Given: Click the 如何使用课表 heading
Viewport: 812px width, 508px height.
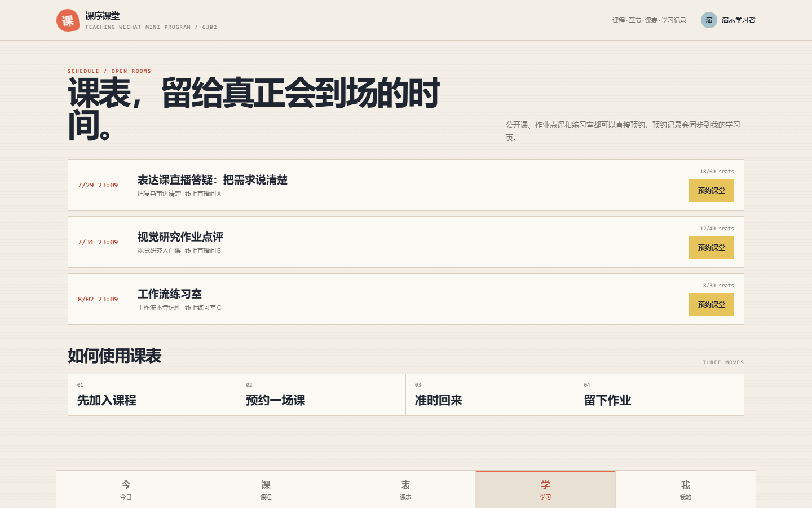Looking at the screenshot, I should 114,356.
